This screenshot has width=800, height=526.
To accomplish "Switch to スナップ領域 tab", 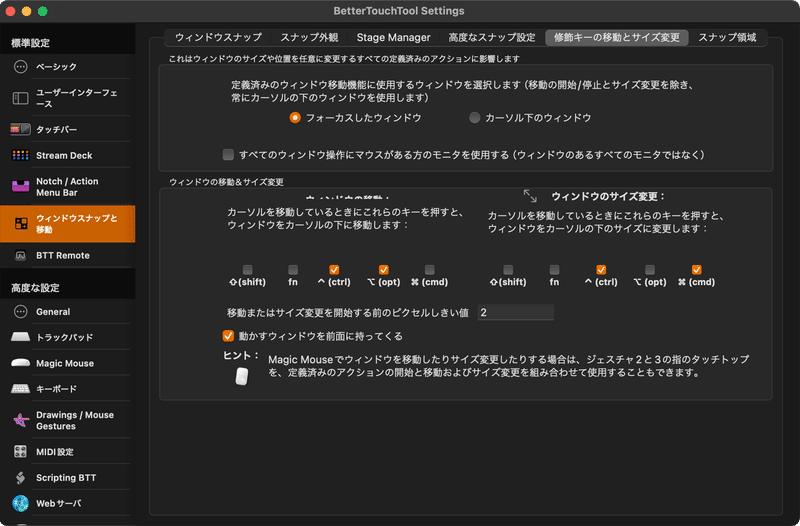I will tap(727, 37).
